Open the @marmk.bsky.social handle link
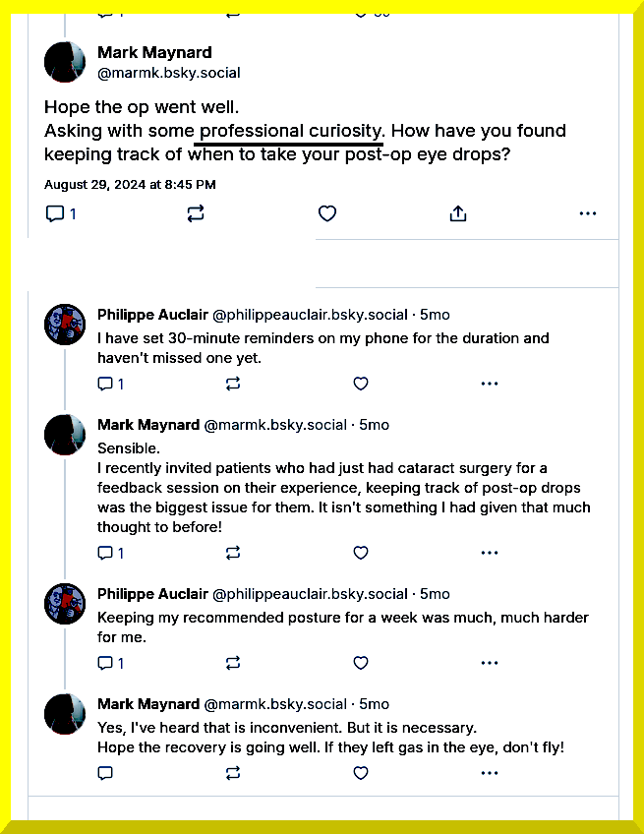 [x=169, y=72]
